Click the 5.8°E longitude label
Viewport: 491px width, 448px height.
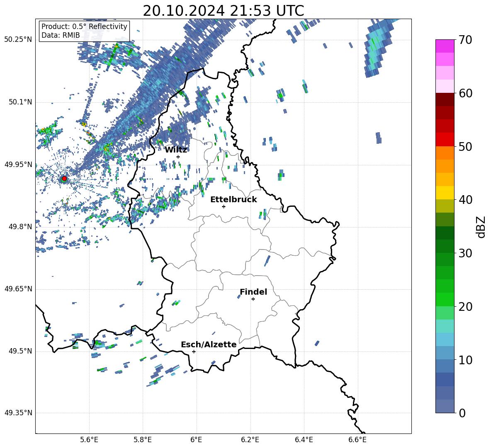click(143, 440)
